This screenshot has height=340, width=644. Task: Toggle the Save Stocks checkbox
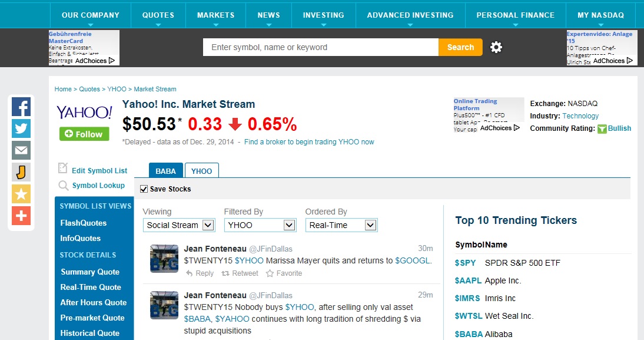(x=144, y=189)
